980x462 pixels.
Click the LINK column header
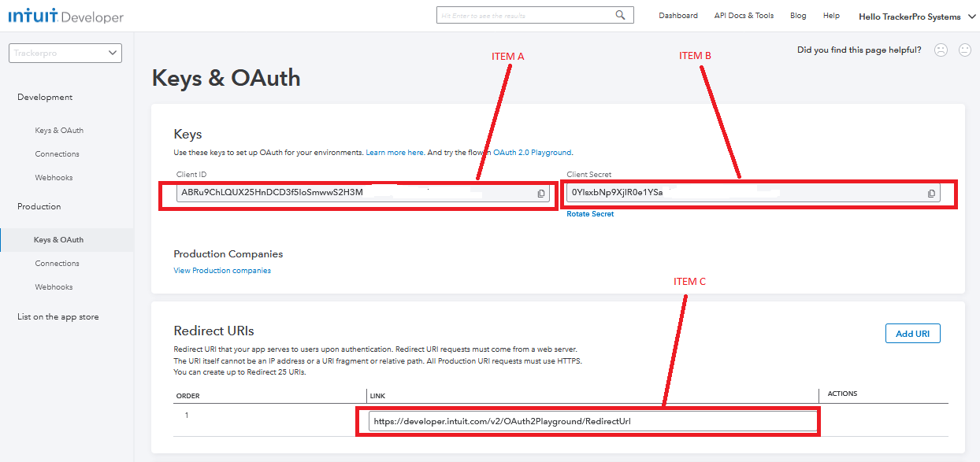point(377,396)
